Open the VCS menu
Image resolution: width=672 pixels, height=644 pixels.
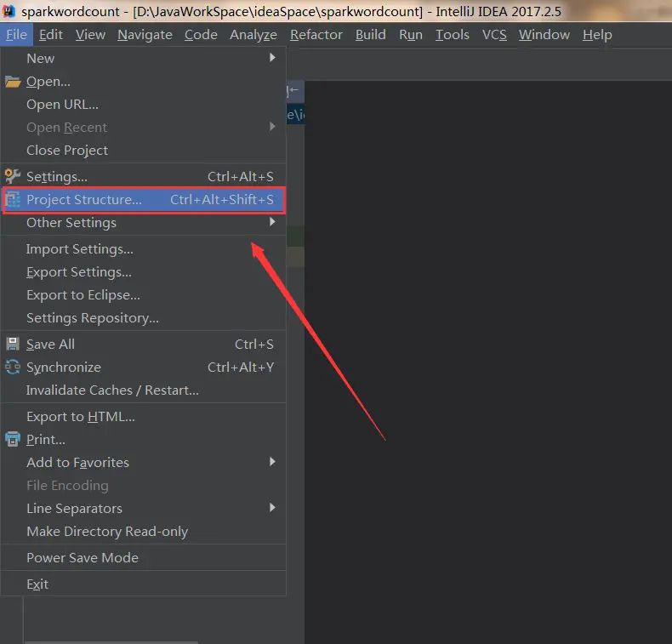tap(494, 34)
